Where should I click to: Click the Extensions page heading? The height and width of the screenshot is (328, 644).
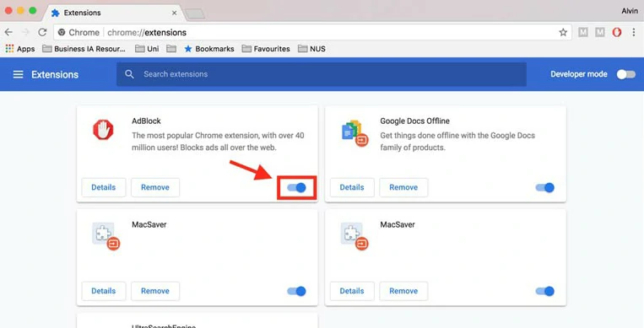[x=55, y=74]
